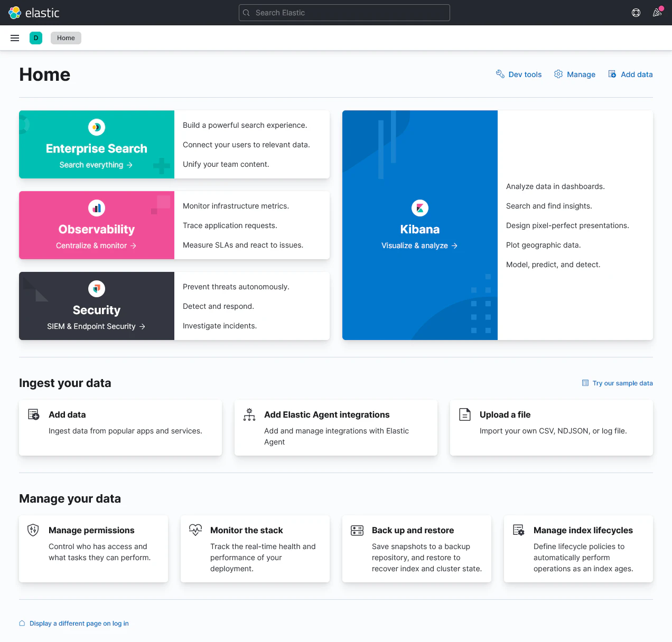Select the Home breadcrumb
Screen dimensions: 672x642
(66, 38)
